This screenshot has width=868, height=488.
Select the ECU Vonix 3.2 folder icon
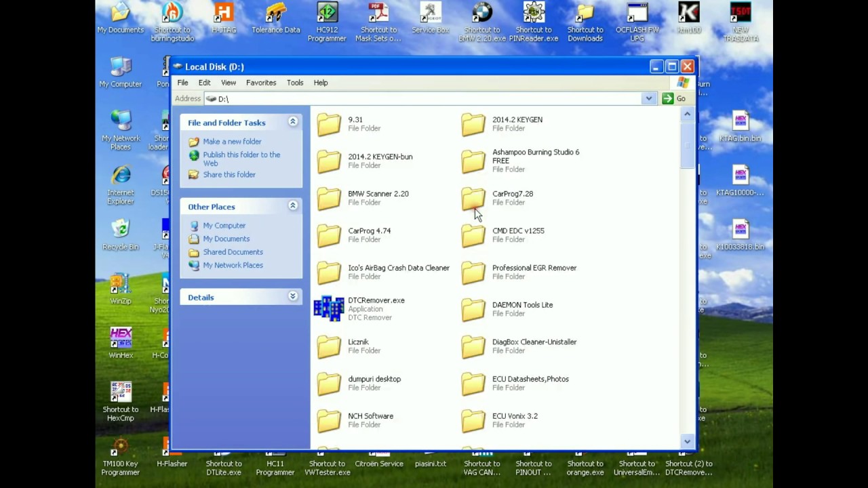point(473,420)
